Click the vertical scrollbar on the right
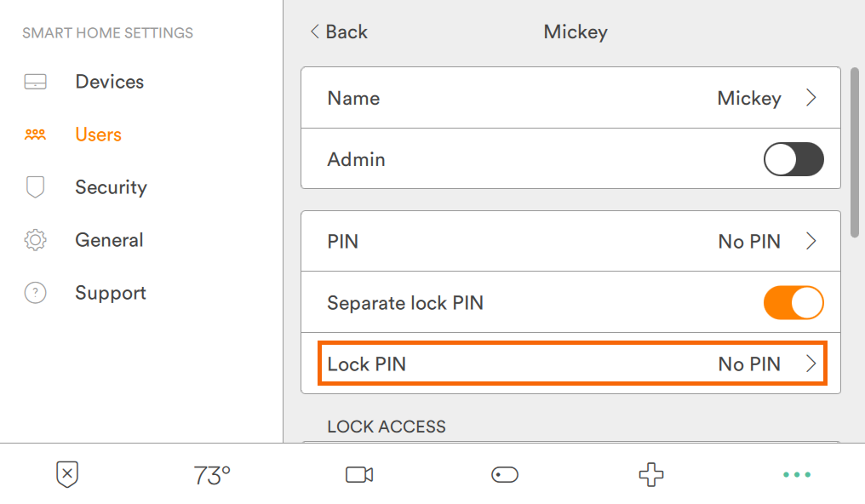This screenshot has width=865, height=504. (855, 153)
